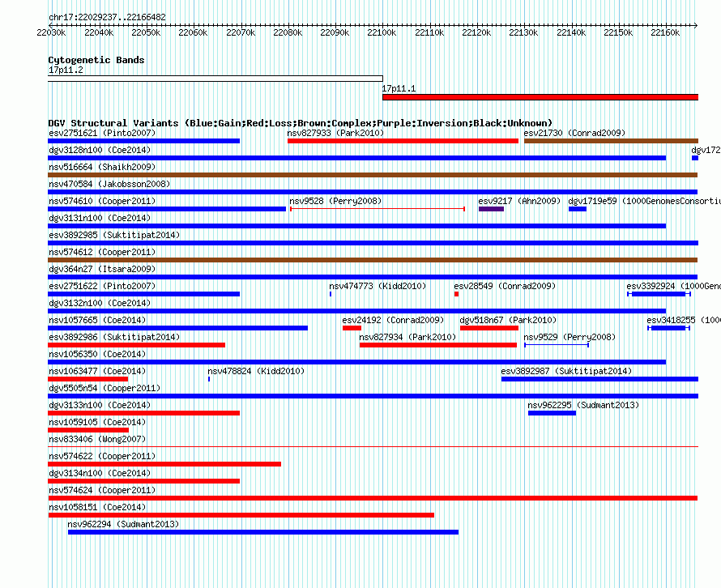Click the 22030k ruler tick label
The width and height of the screenshot is (721, 588).
[x=51, y=32]
